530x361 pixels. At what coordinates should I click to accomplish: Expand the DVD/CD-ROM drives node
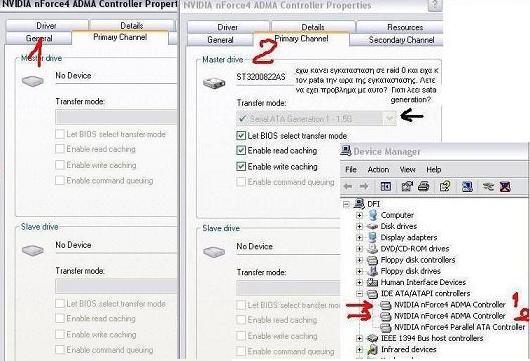point(359,249)
